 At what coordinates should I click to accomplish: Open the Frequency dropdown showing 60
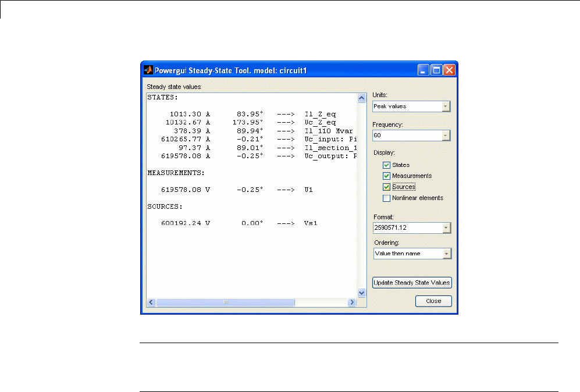click(x=411, y=136)
